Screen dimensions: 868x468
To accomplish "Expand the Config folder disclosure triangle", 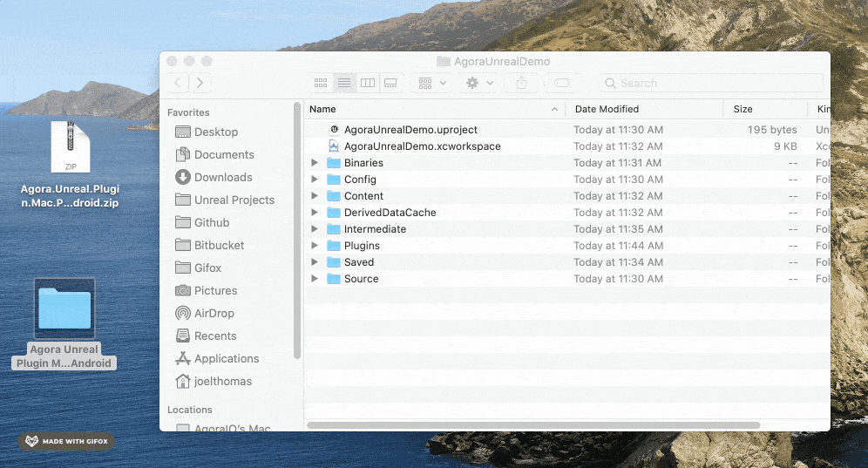I will [315, 180].
